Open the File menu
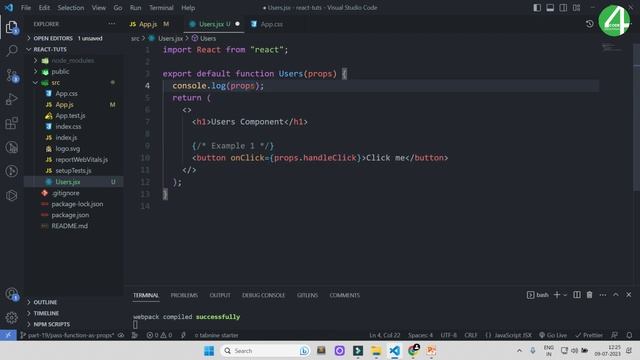The image size is (640, 360). 26,8
